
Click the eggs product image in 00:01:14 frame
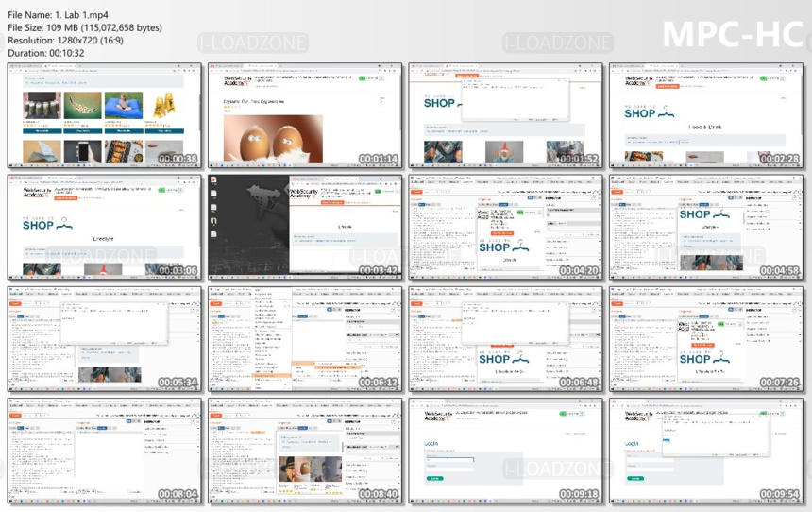273,139
